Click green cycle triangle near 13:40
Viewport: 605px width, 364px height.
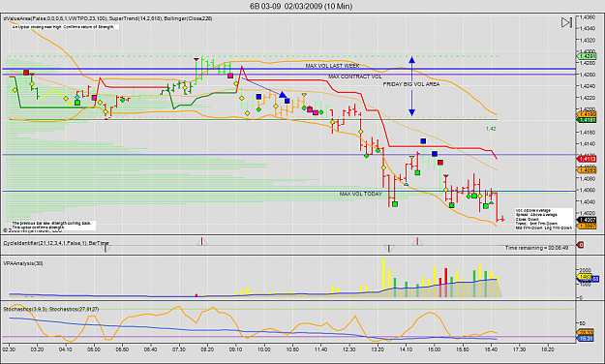[389, 248]
